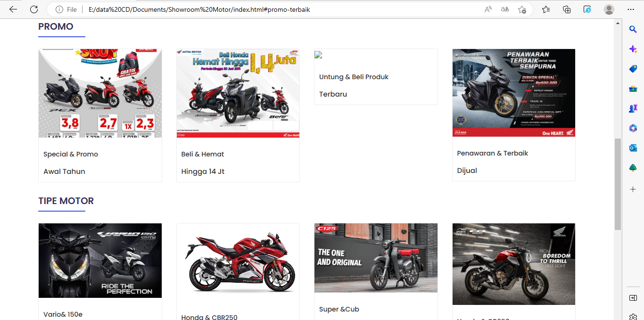Click the page vertical scrollbar thumb
The height and width of the screenshot is (320, 644).
pyautogui.click(x=618, y=184)
